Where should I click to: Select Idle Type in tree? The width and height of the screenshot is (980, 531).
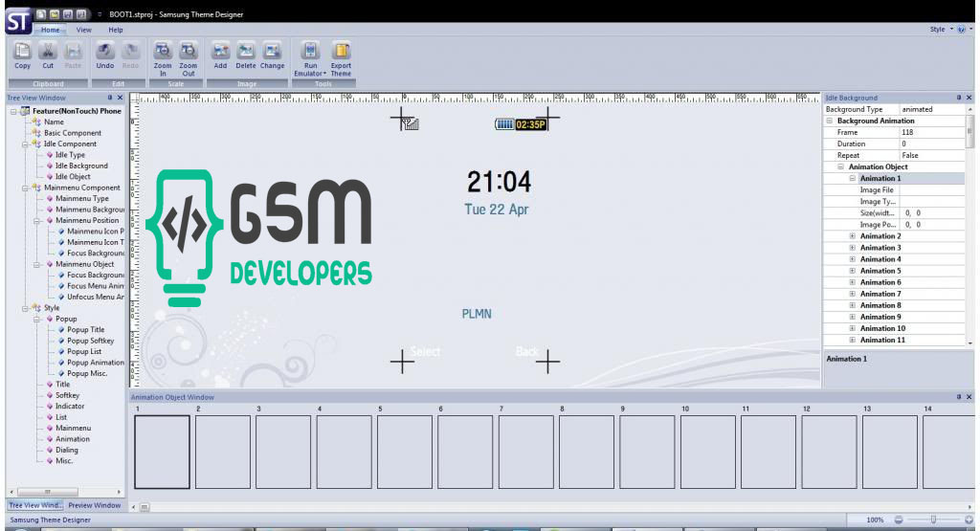(x=70, y=155)
